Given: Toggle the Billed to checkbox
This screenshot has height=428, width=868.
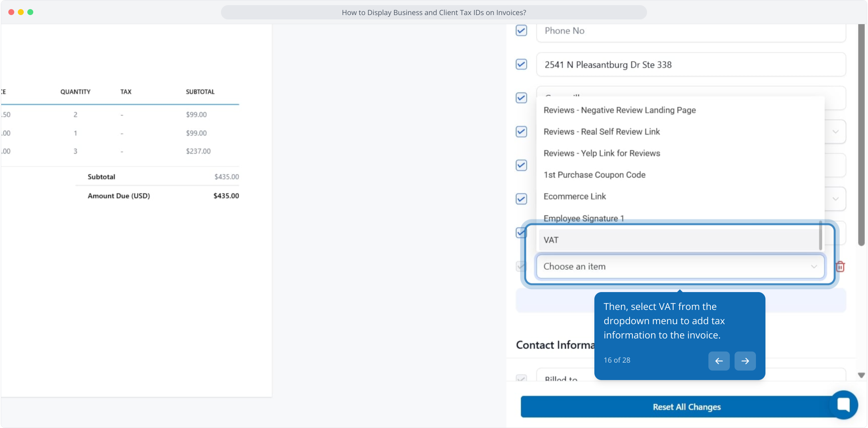Looking at the screenshot, I should [521, 378].
